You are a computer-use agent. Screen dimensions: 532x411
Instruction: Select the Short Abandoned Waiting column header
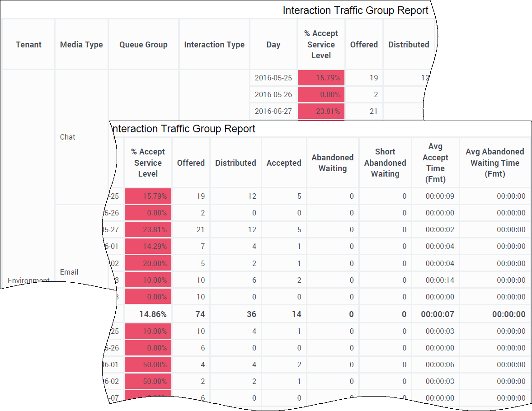(385, 163)
